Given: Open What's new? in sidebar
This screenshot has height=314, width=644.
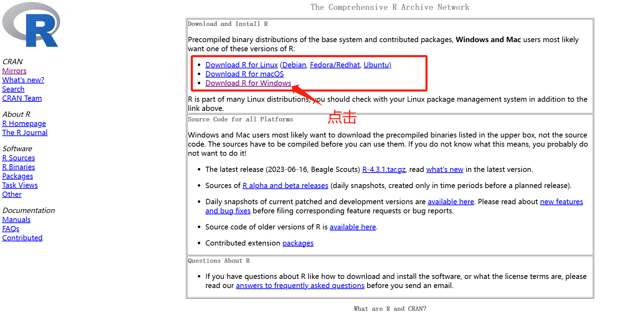Looking at the screenshot, I should coord(23,80).
